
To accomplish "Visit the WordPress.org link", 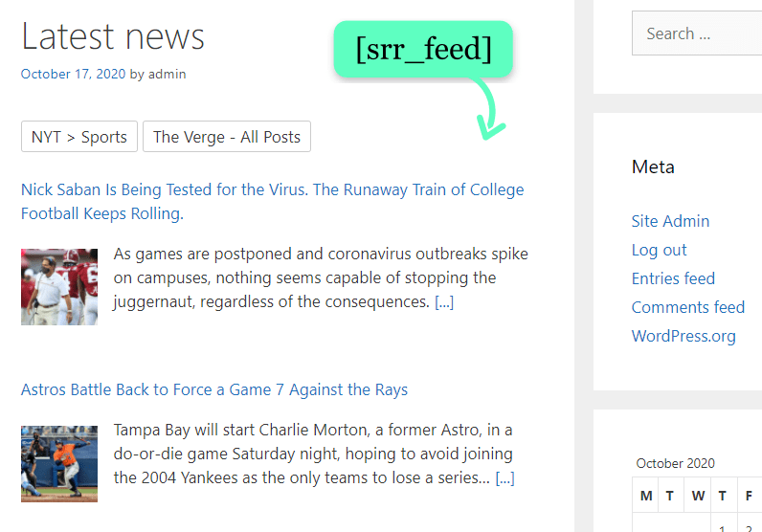I will pos(684,336).
